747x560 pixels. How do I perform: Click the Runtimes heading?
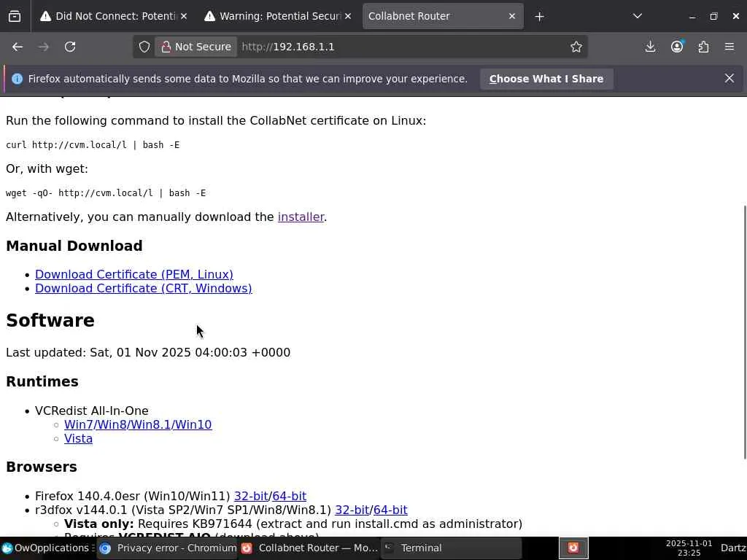tap(42, 381)
